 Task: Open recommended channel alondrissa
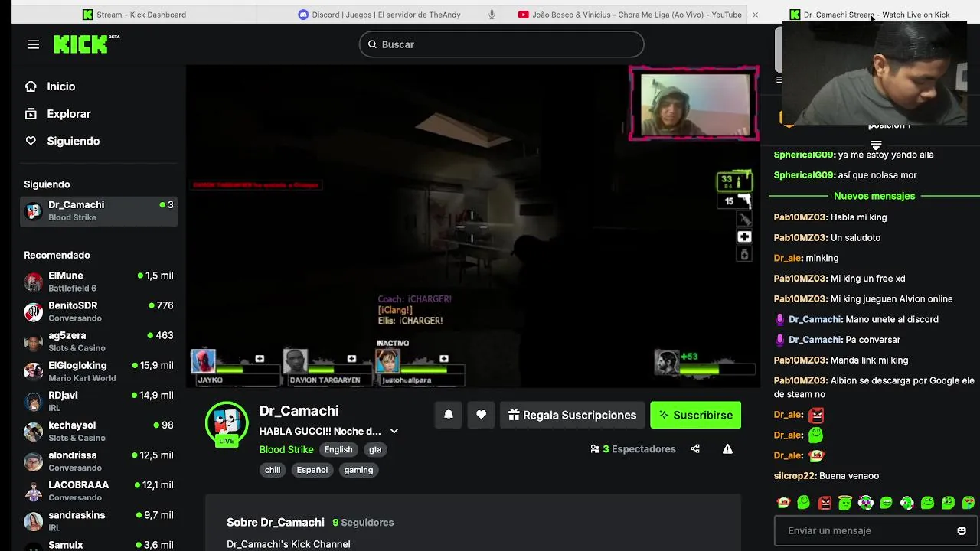coord(100,461)
